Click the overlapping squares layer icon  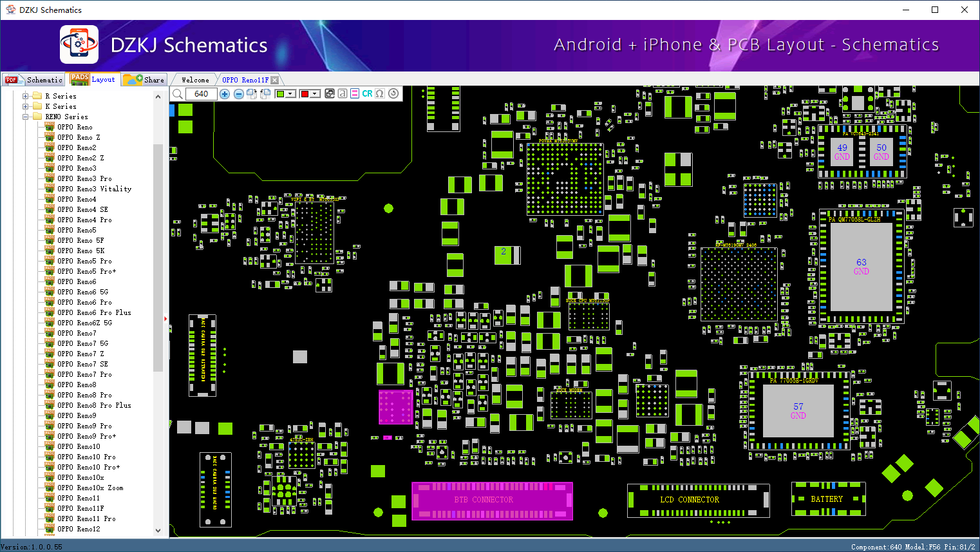[330, 94]
